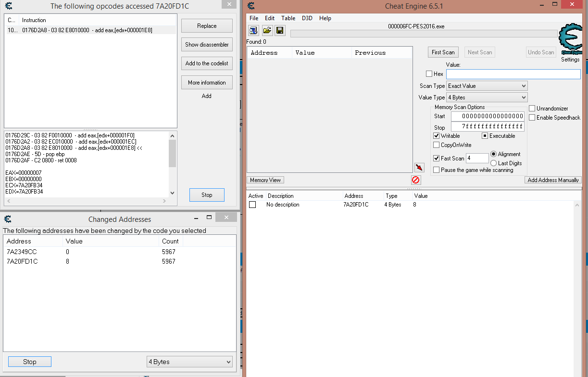Screen dimensions: 588x377
Task: Toggle the Unrandomizer checkbox
Action: pyautogui.click(x=532, y=109)
